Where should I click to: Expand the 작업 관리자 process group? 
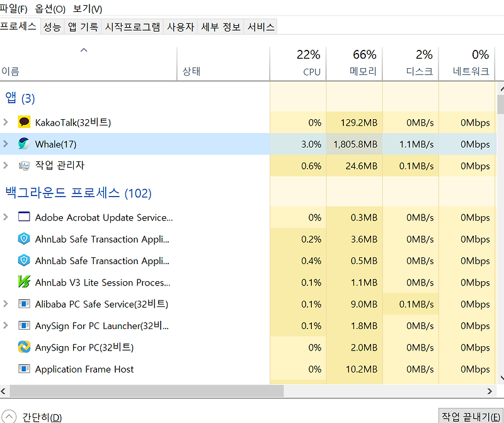coord(6,166)
